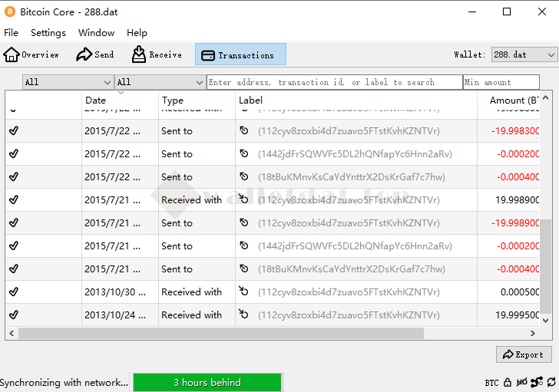Open the date filter dropdown
This screenshot has width=559, height=392.
[x=68, y=82]
